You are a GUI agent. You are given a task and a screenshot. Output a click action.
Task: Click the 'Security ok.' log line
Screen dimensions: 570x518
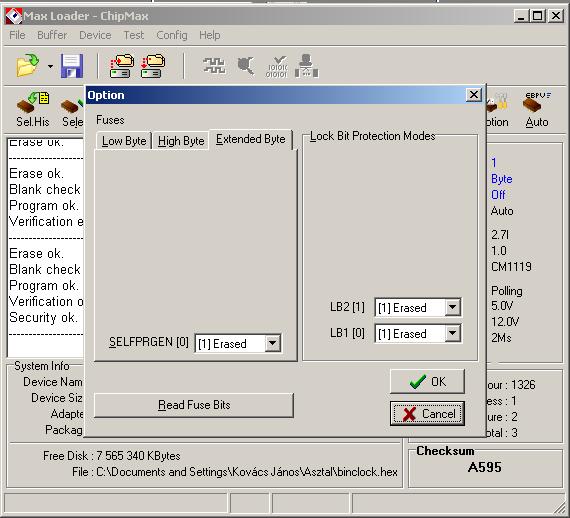[x=44, y=317]
